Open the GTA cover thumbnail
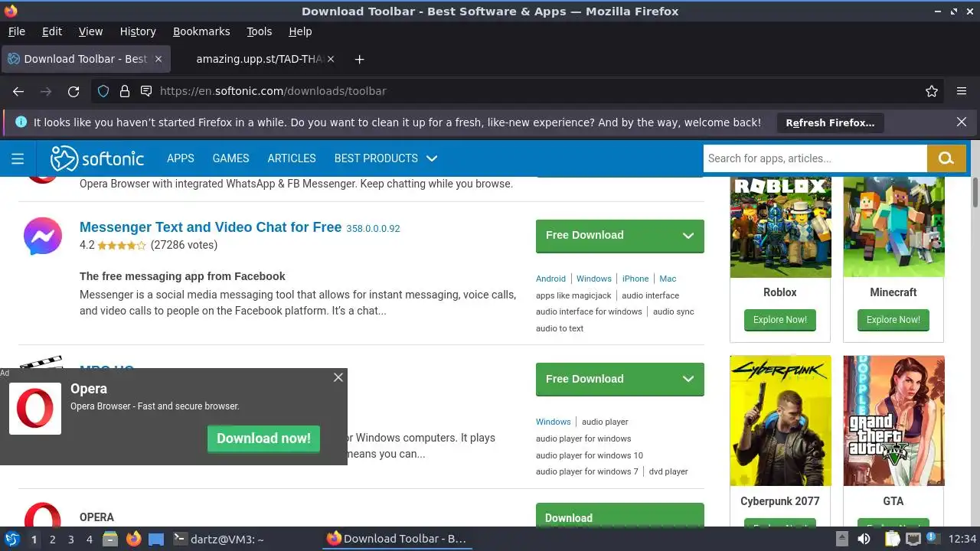Image resolution: width=980 pixels, height=551 pixels. (893, 420)
